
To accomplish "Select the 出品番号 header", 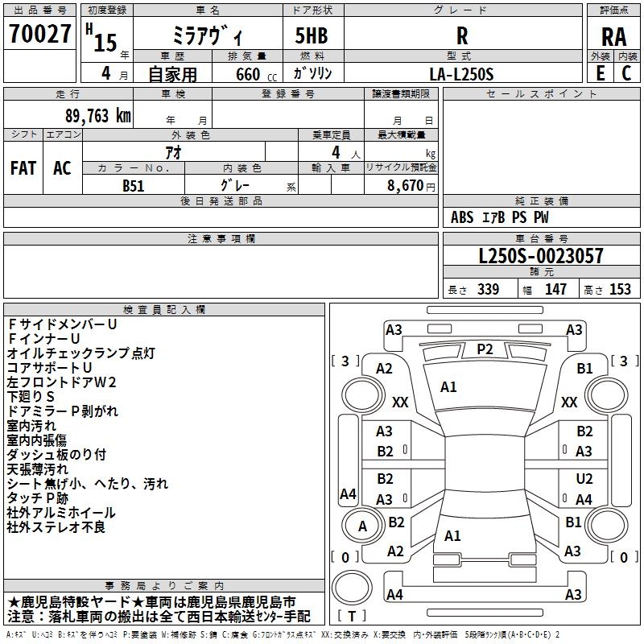I will pyautogui.click(x=39, y=10).
